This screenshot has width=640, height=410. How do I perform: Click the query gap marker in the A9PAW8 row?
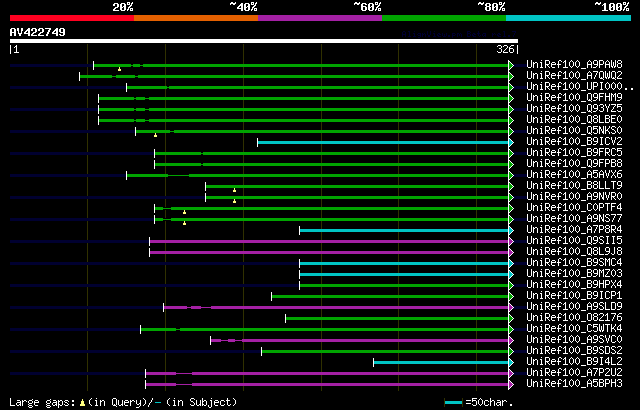click(x=119, y=69)
